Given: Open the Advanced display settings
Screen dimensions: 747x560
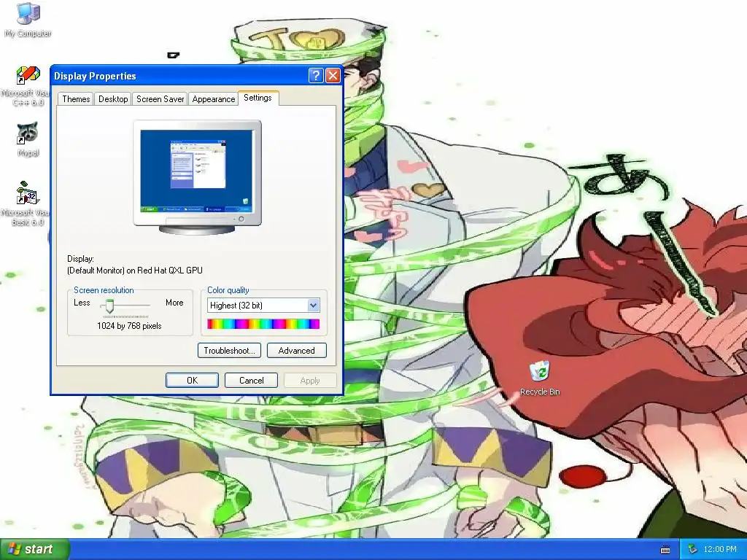Looking at the screenshot, I should pos(296,351).
